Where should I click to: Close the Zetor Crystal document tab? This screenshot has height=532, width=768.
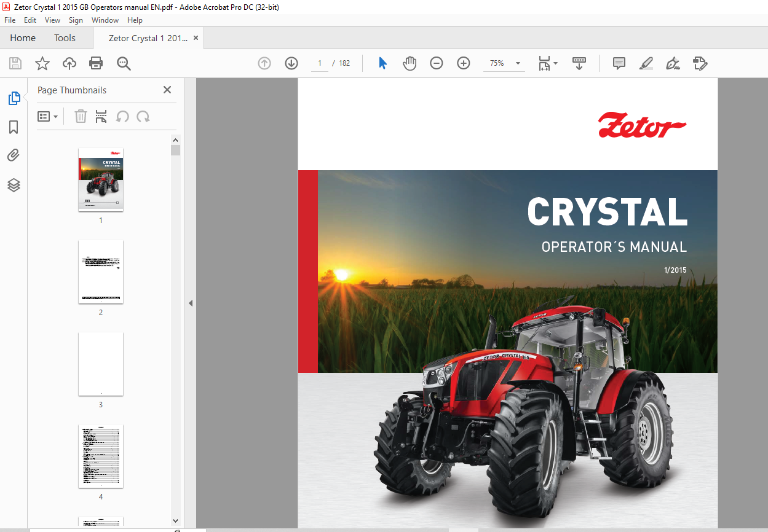click(196, 38)
